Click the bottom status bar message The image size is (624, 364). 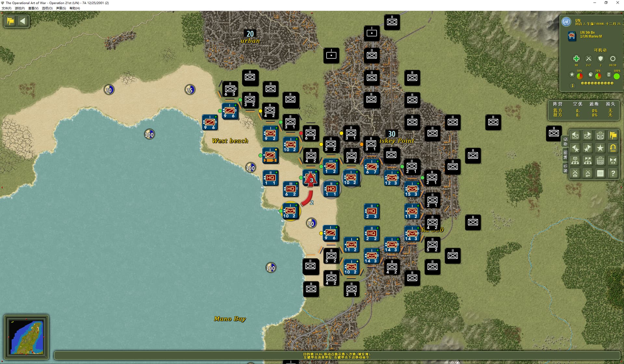pos(337,356)
